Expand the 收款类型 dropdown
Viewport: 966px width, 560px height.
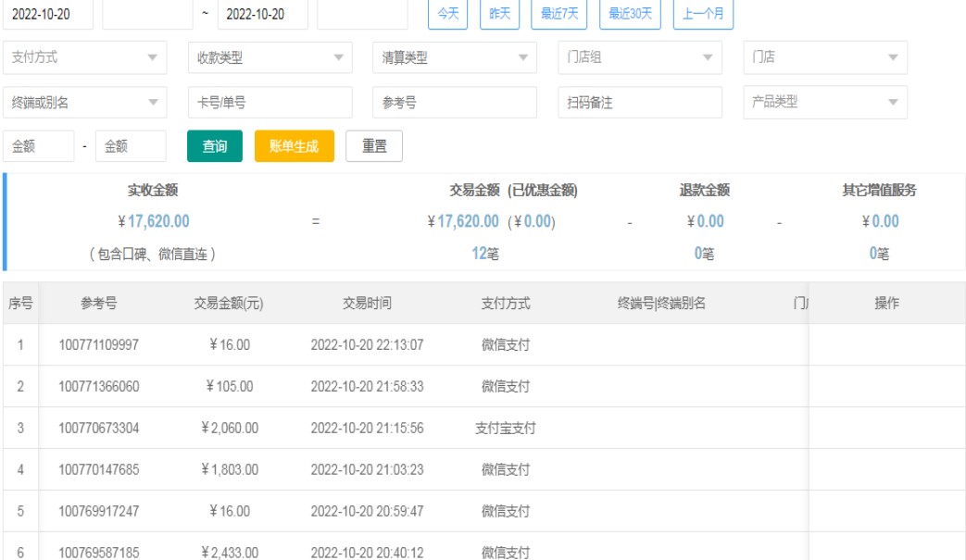[270, 57]
